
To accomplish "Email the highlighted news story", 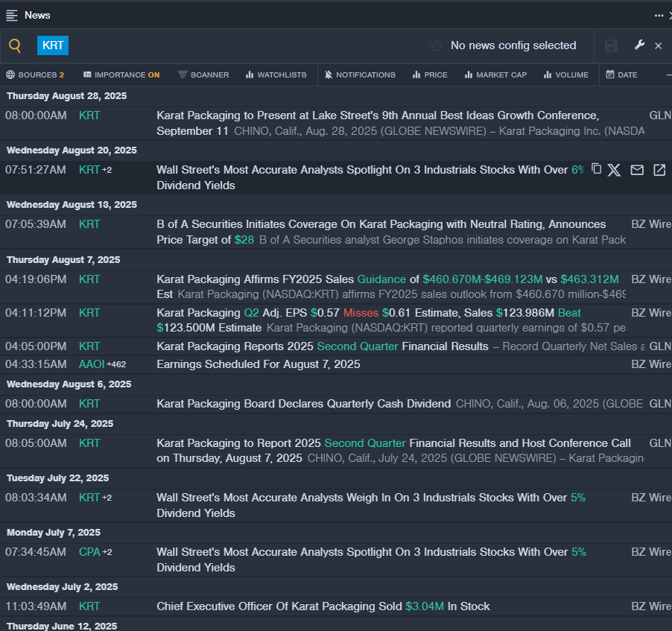I will pyautogui.click(x=637, y=170).
